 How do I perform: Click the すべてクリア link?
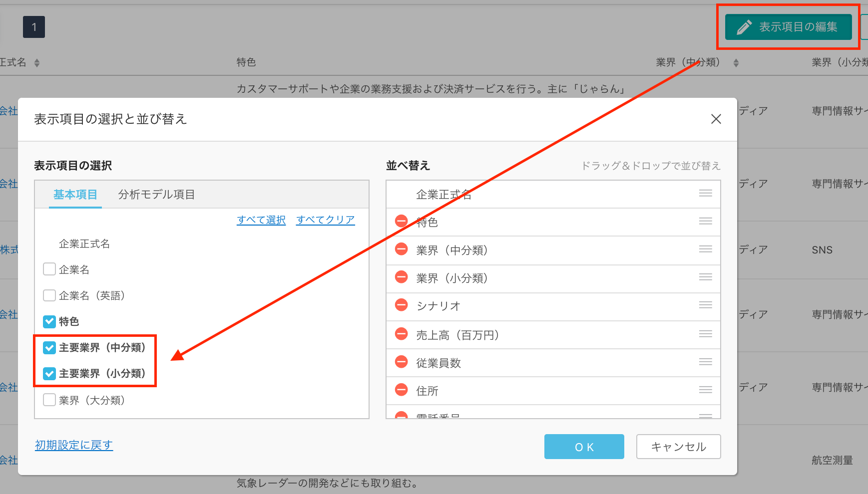coord(326,220)
